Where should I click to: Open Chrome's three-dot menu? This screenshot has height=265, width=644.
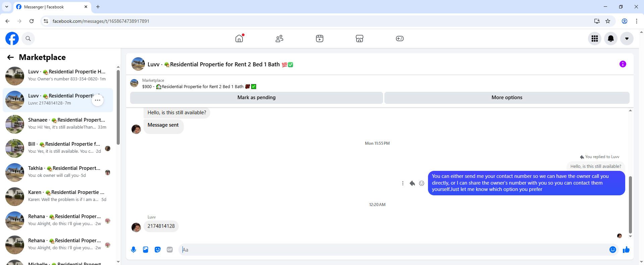click(x=637, y=21)
